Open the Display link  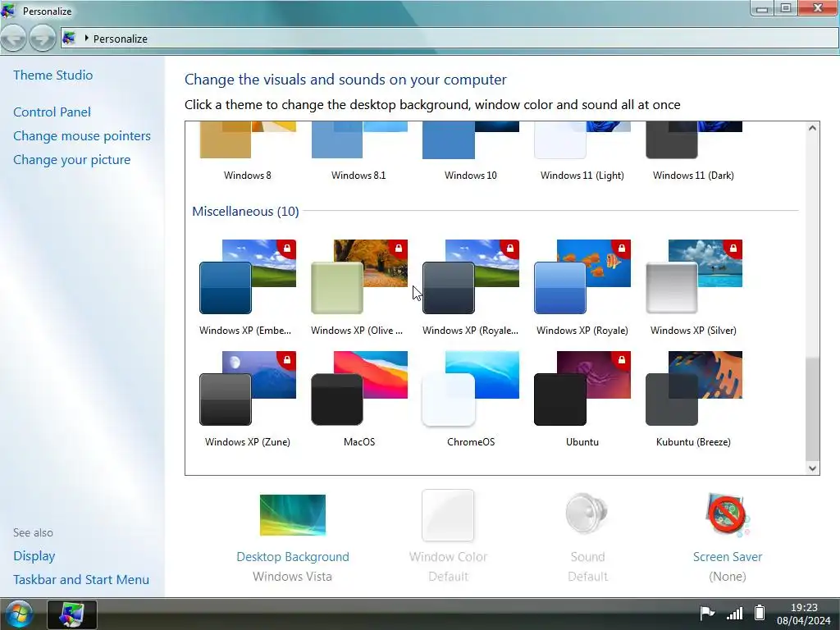(34, 556)
